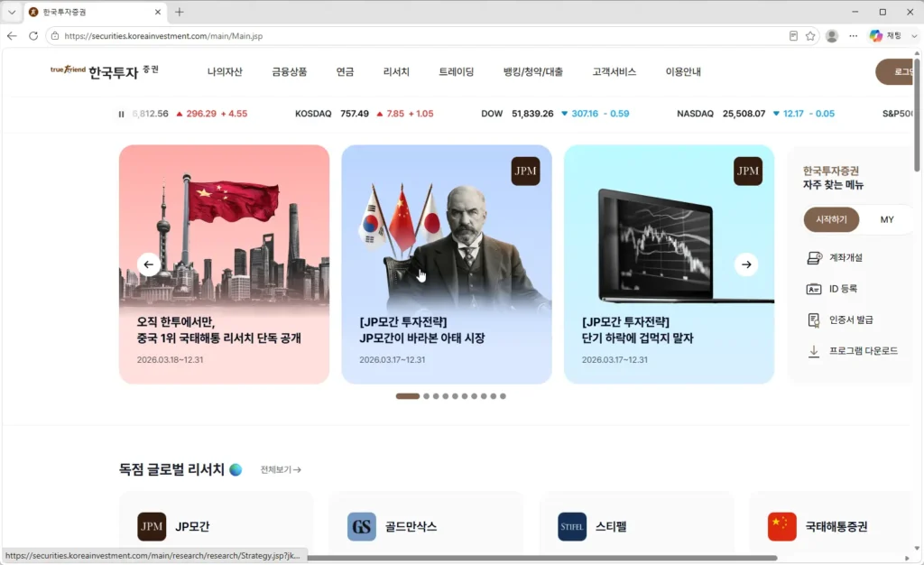
Task: Open the 트레이딩 menu
Action: [456, 72]
